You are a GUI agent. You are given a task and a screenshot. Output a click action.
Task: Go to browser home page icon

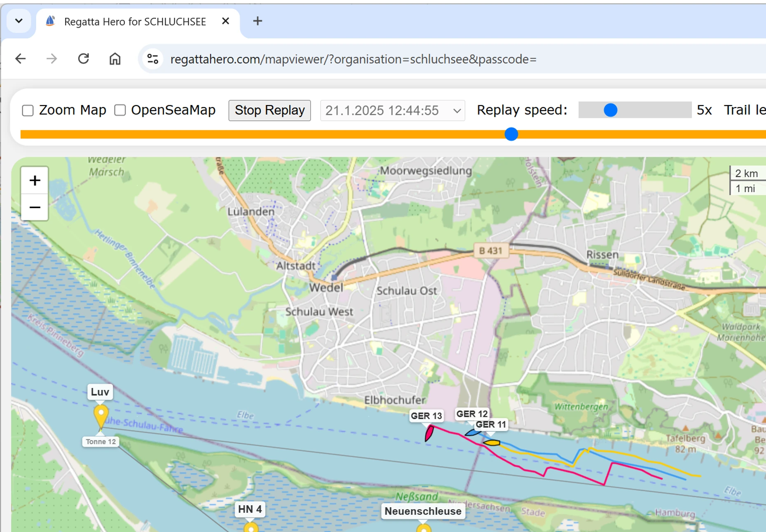[x=115, y=59]
